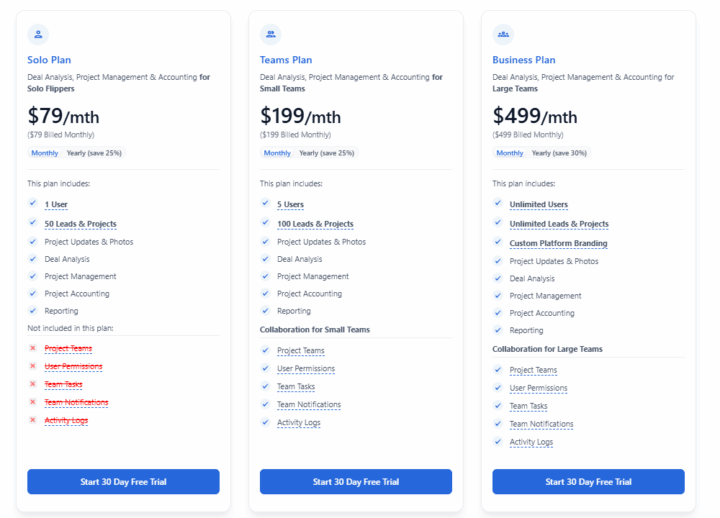This screenshot has height=518, width=720.
Task: Start 30 Day Free Trial for Teams Plan
Action: pyautogui.click(x=356, y=482)
